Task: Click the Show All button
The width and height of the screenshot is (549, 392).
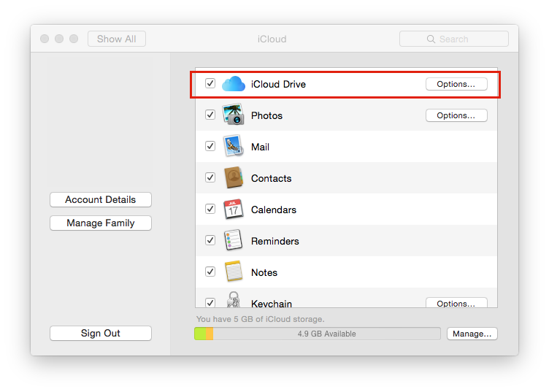Action: pos(117,39)
